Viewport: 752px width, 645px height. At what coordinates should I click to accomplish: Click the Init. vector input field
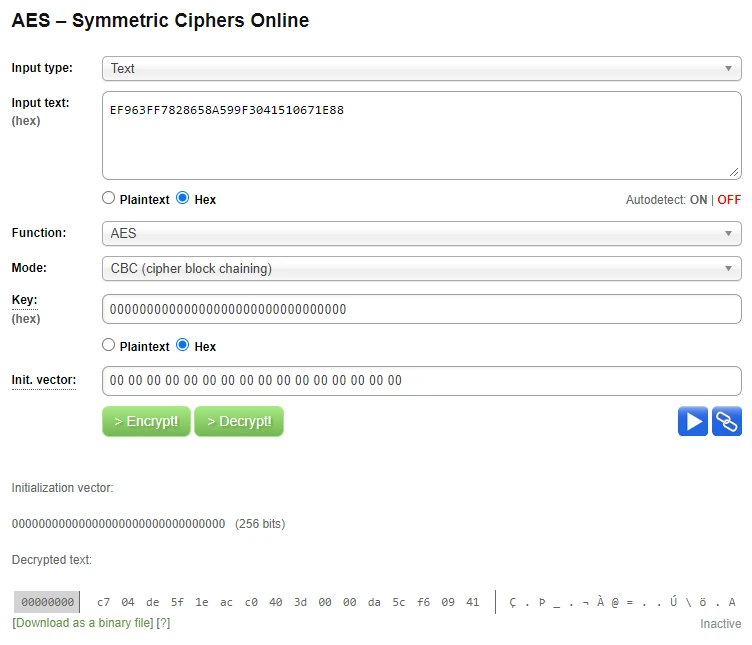click(x=421, y=381)
